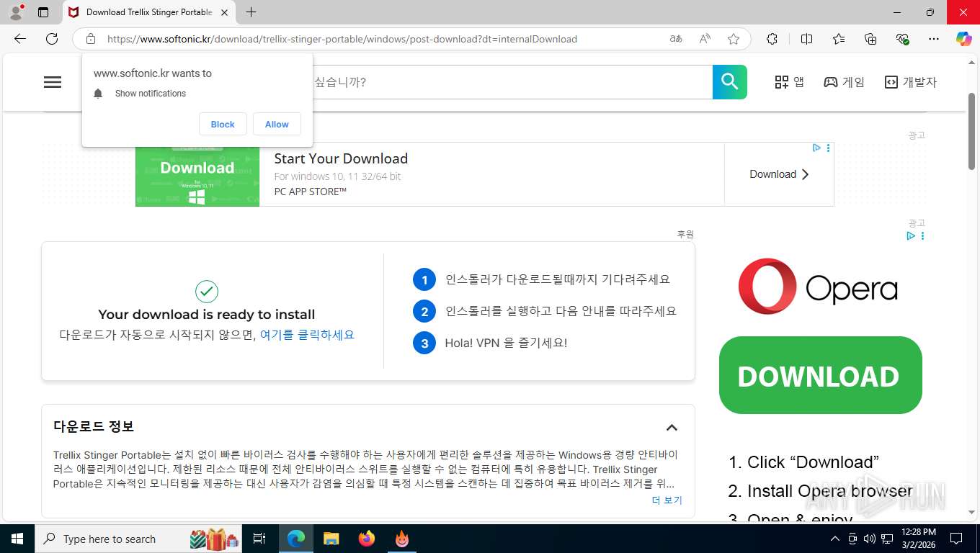Click the Softonic search field
Viewport: 980px width, 553px height.
click(x=512, y=82)
